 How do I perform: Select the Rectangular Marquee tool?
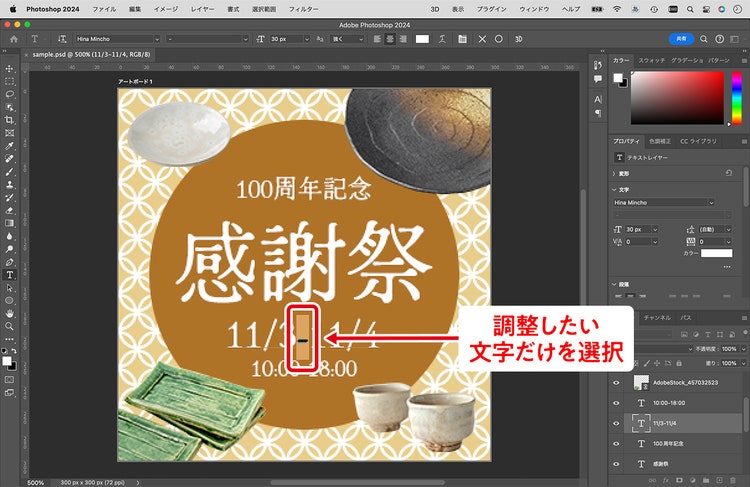pos(10,82)
